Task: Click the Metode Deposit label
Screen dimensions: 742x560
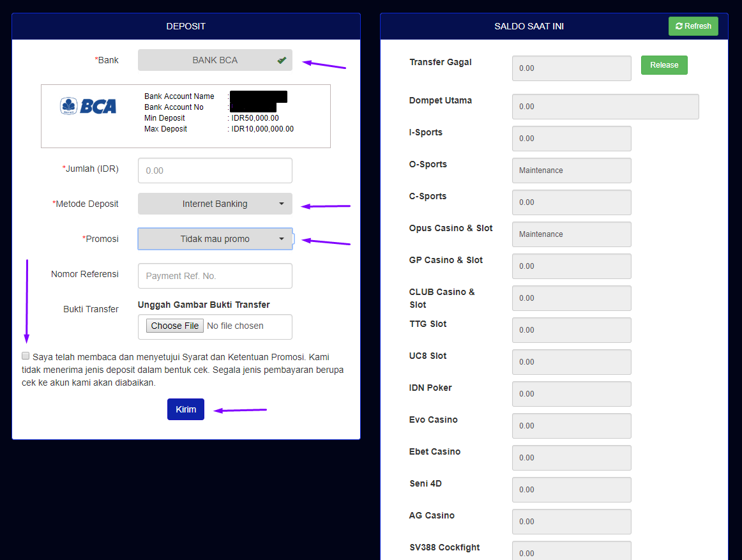Action: click(86, 204)
